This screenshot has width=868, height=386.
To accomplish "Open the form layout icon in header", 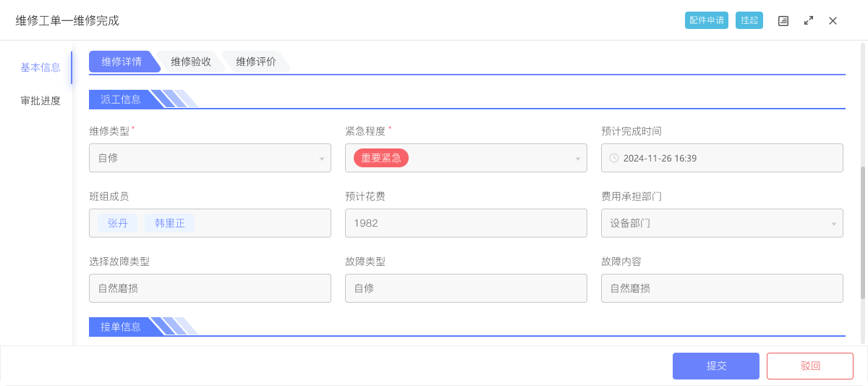I will pos(783,21).
